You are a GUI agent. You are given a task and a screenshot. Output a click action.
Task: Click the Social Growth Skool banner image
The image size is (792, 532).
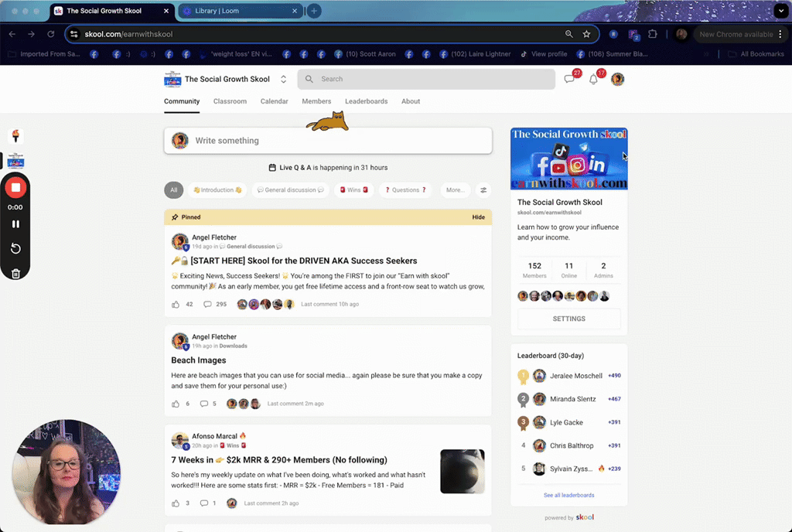click(x=568, y=159)
